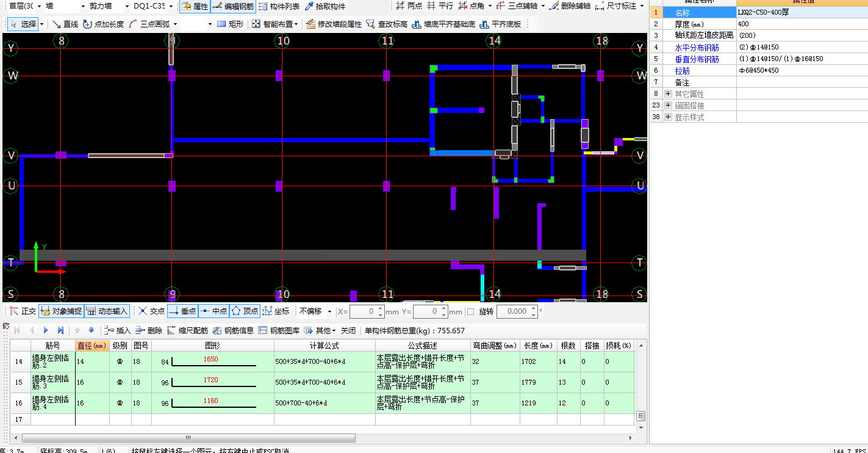The width and height of the screenshot is (868, 453).
Task: Activate the 选择 selection cursor tool
Action: coord(23,24)
